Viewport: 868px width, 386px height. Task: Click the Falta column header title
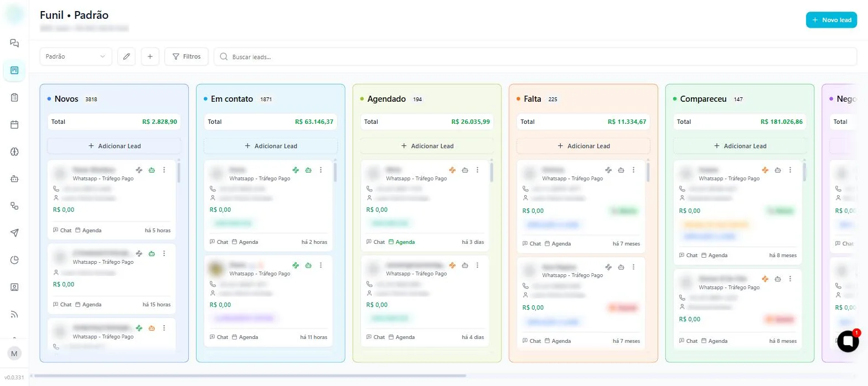(x=533, y=99)
